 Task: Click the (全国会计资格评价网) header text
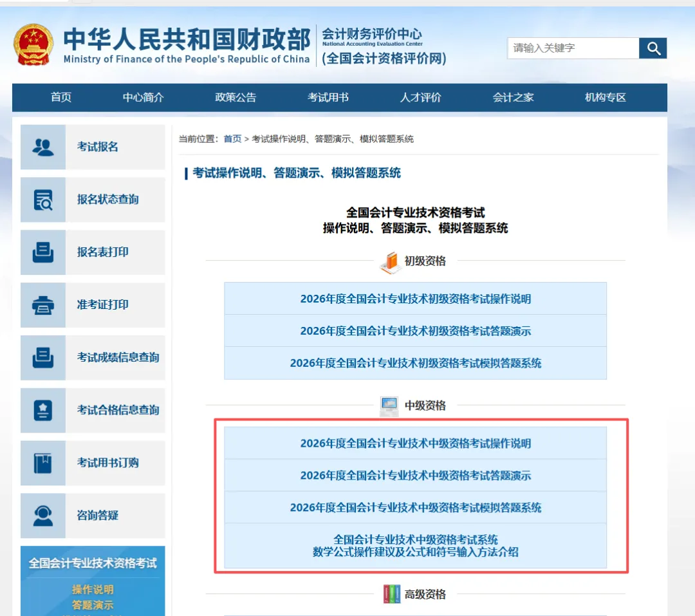tap(384, 59)
